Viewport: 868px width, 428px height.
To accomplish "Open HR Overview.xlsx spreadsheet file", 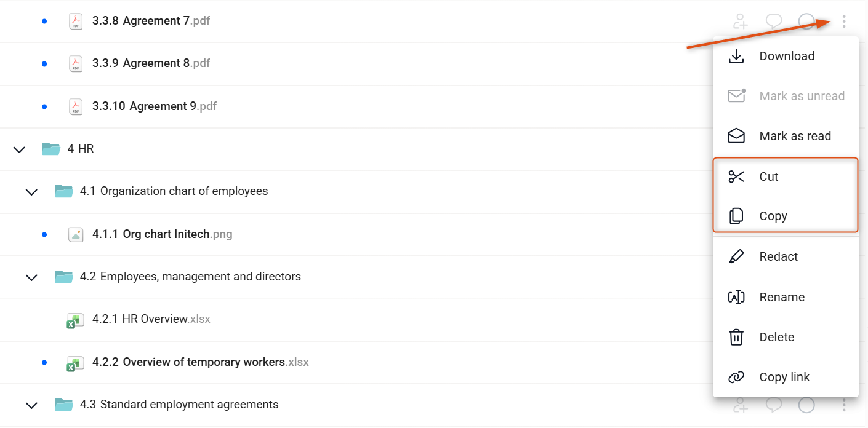I will [x=151, y=319].
